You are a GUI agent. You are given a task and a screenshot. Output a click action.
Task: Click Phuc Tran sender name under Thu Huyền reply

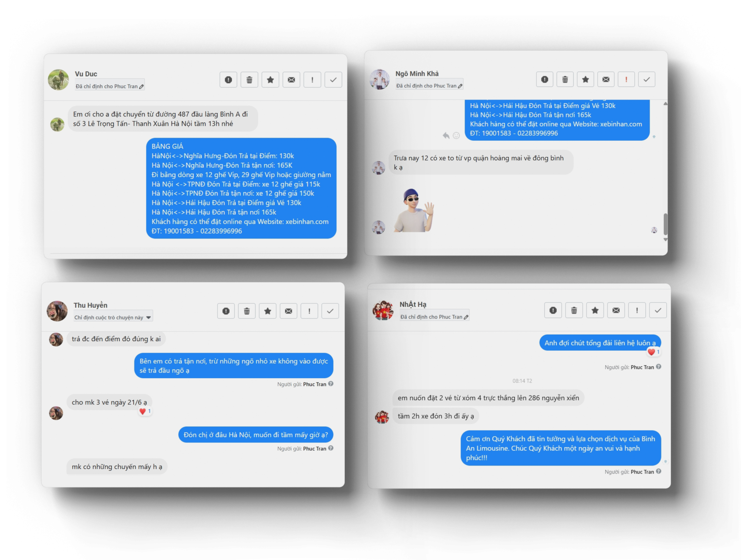point(315,384)
